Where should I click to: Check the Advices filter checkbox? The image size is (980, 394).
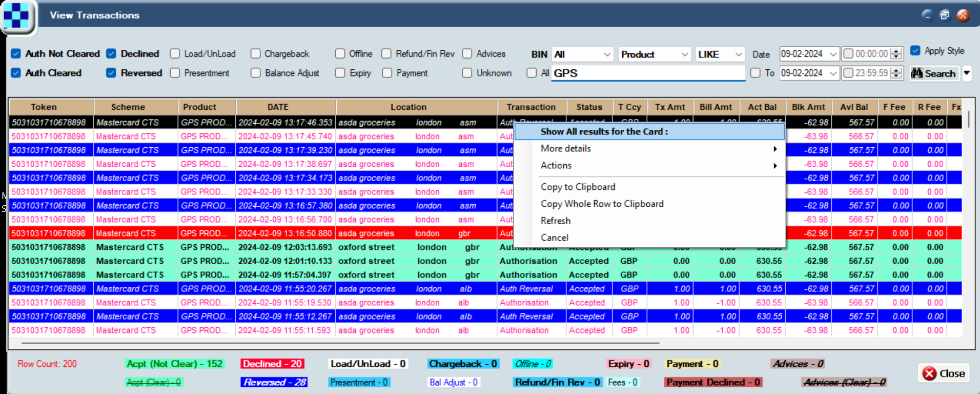pyautogui.click(x=467, y=53)
